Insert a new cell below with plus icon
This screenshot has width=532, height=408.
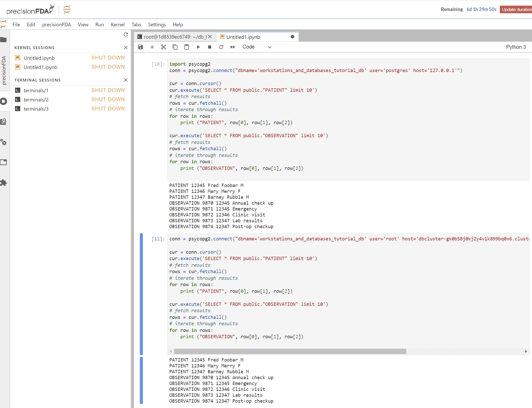click(152, 47)
